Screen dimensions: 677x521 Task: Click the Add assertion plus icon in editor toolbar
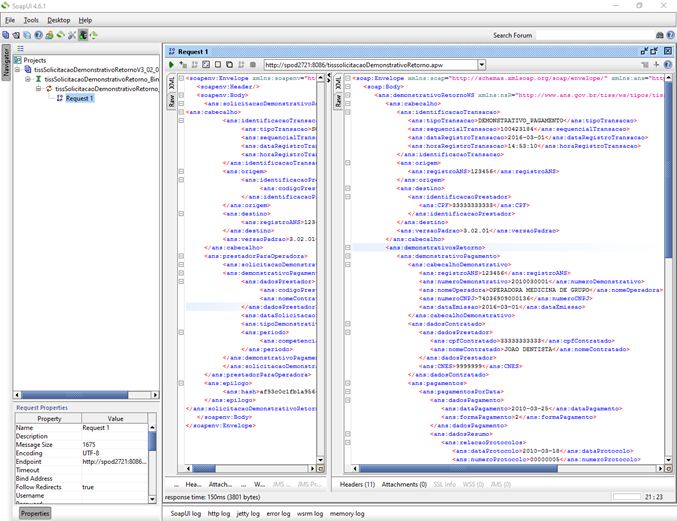point(182,65)
